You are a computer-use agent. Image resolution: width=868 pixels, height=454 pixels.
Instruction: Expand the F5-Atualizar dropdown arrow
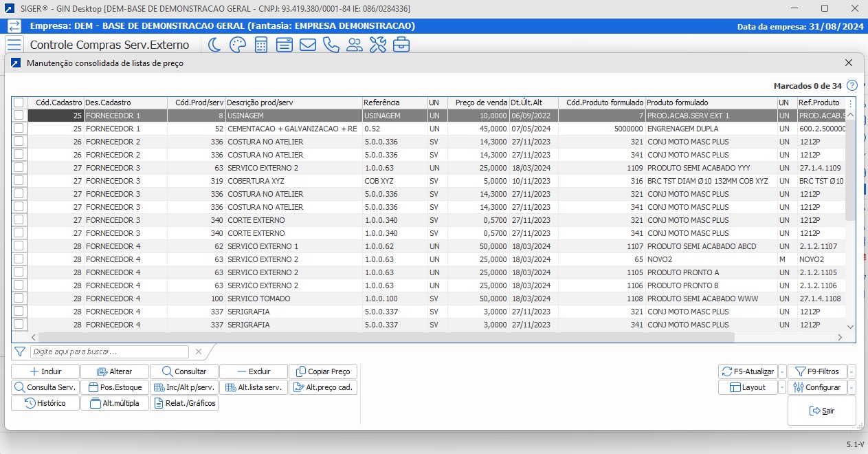[782, 371]
